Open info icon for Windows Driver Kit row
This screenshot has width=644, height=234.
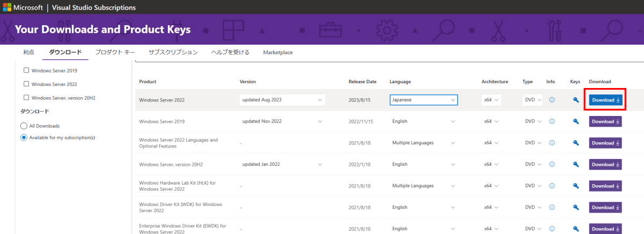552,207
